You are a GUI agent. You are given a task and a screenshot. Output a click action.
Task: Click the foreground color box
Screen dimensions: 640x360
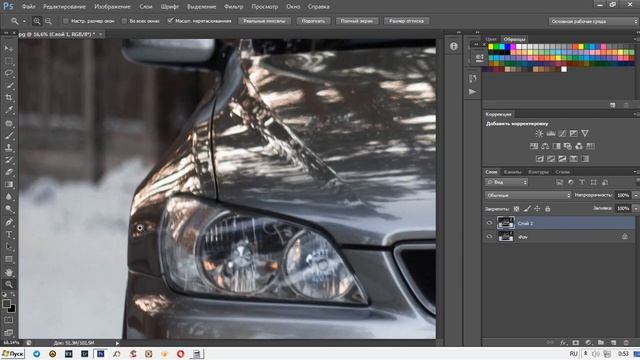pyautogui.click(x=6, y=304)
